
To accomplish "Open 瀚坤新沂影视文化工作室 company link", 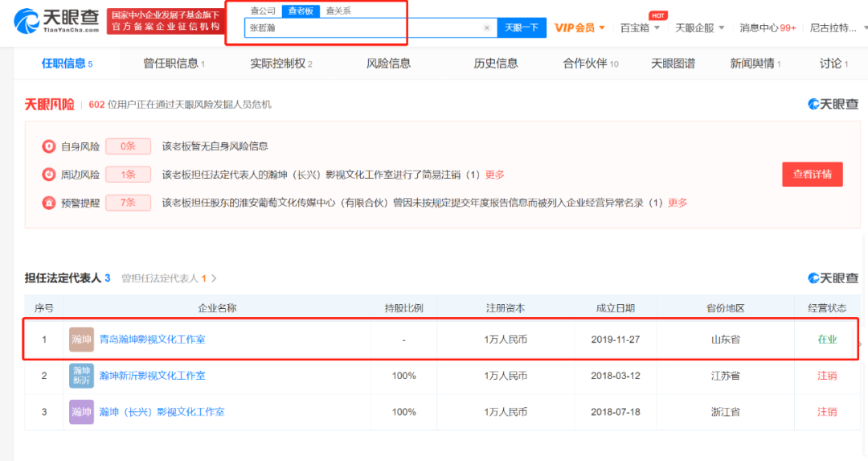I will coord(152,376).
